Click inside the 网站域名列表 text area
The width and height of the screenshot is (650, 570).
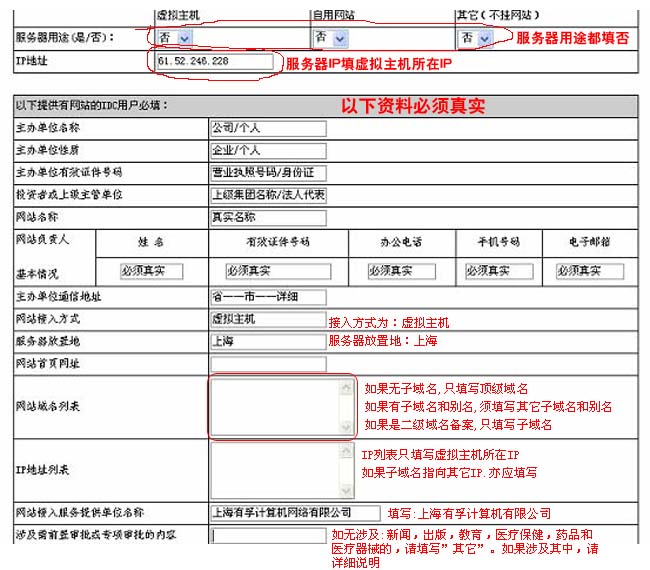point(275,407)
